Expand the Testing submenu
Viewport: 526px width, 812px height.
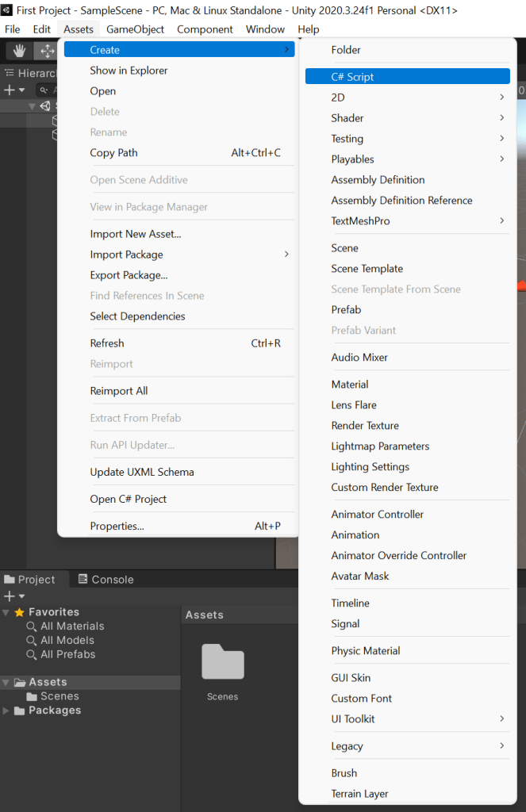coord(408,138)
